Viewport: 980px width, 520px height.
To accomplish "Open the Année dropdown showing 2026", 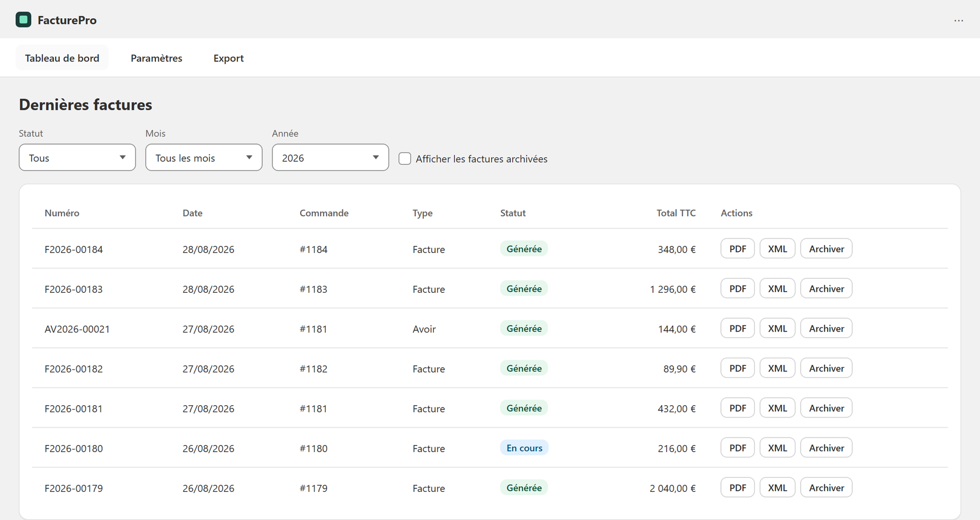I will 331,158.
